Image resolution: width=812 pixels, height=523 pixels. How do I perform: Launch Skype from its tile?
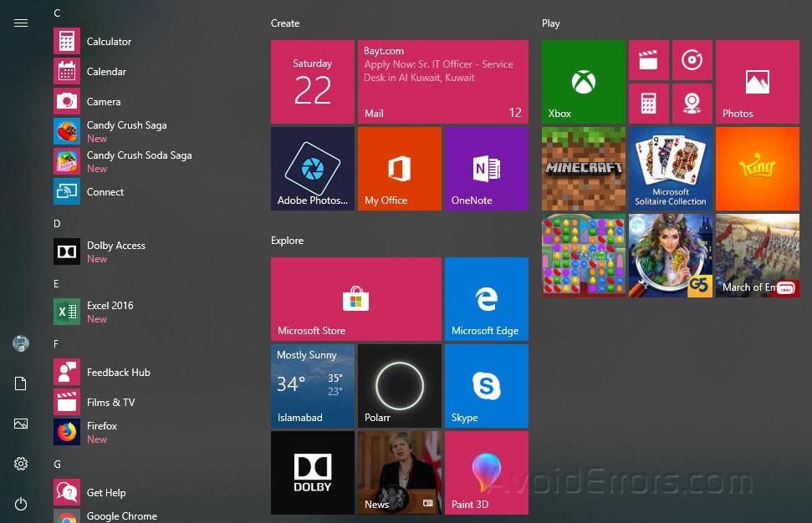click(x=486, y=385)
